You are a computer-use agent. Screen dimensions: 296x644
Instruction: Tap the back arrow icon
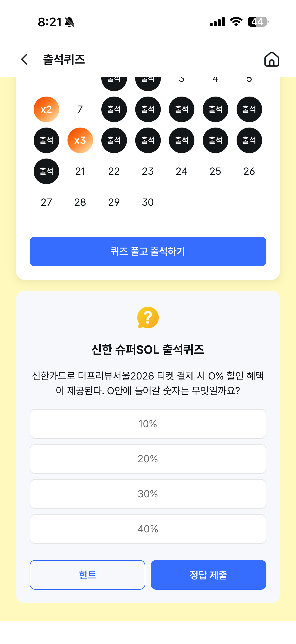tap(24, 60)
